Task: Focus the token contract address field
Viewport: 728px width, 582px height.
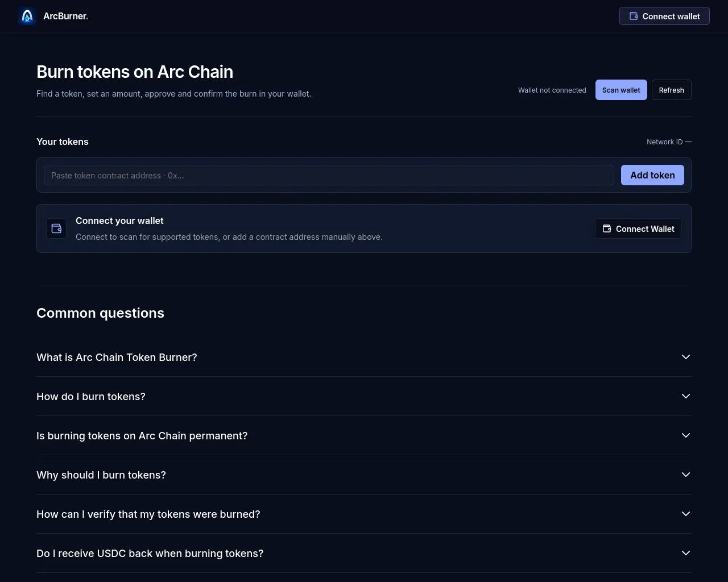Action: coord(329,175)
